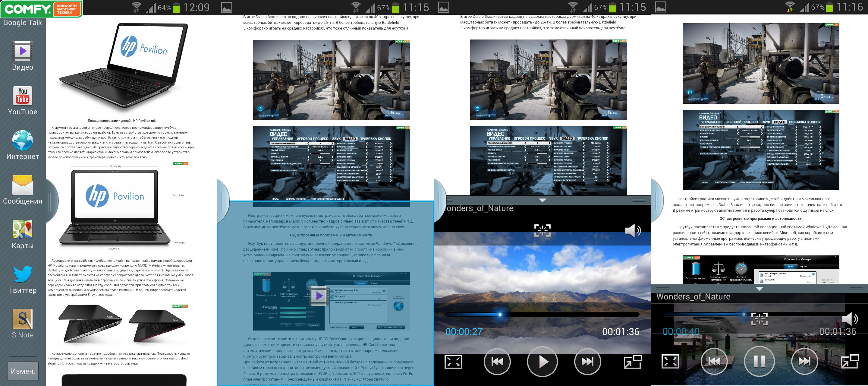Open the picture notification in the 11:16 status bar

660,7
